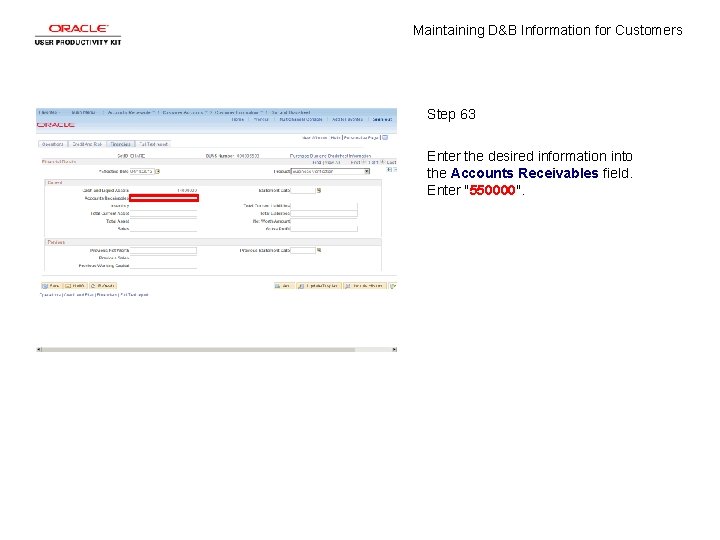The image size is (720, 540).
Task: Click the scrollbar left arrow
Action: [39, 349]
